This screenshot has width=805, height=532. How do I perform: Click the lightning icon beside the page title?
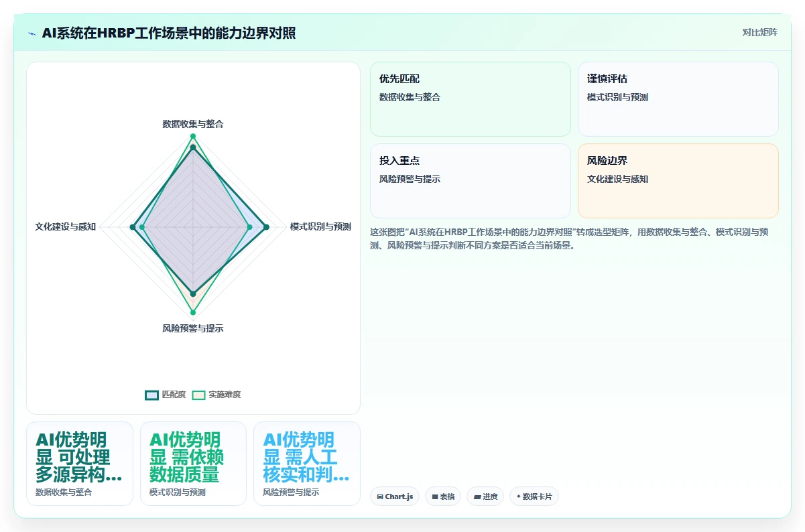(32, 33)
